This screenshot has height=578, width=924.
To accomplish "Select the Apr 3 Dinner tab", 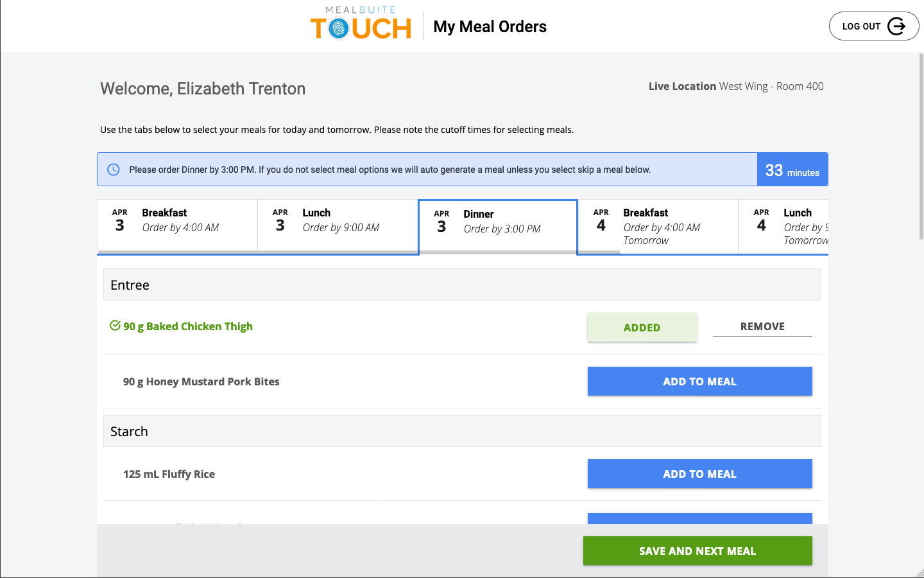I will (498, 227).
